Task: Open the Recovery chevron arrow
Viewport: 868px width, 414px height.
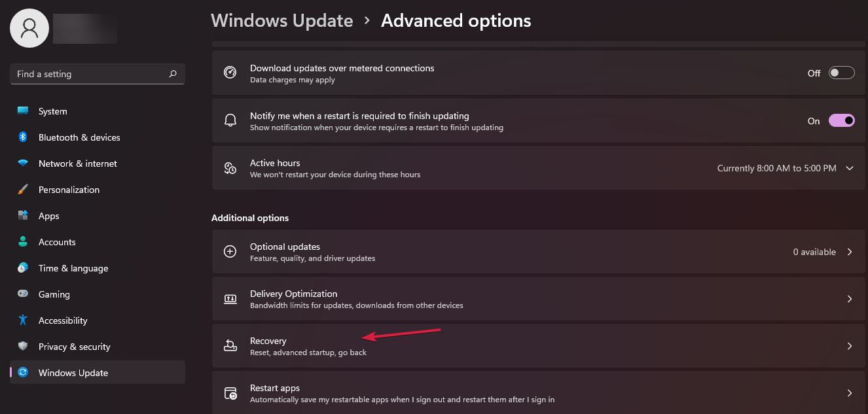Action: (x=850, y=346)
